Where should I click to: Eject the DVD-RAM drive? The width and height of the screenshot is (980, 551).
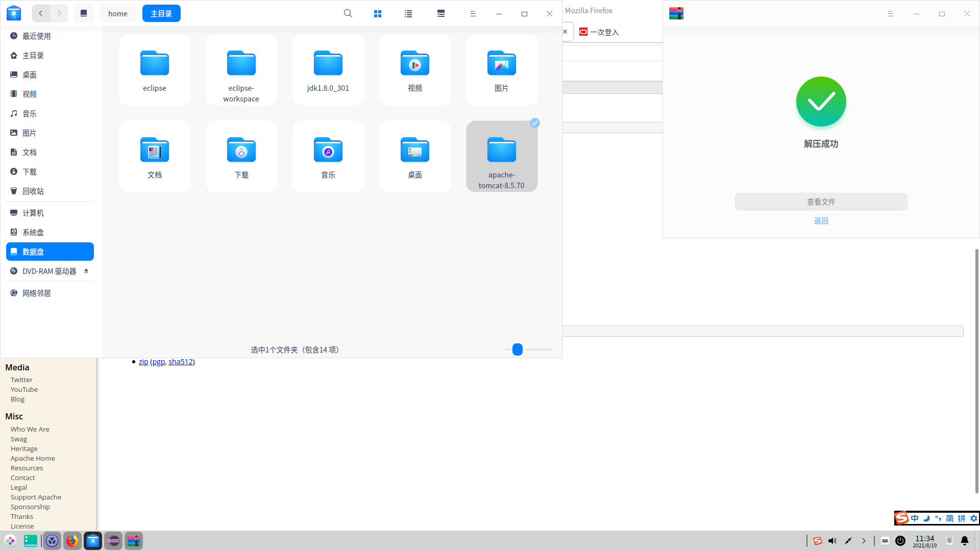[86, 271]
